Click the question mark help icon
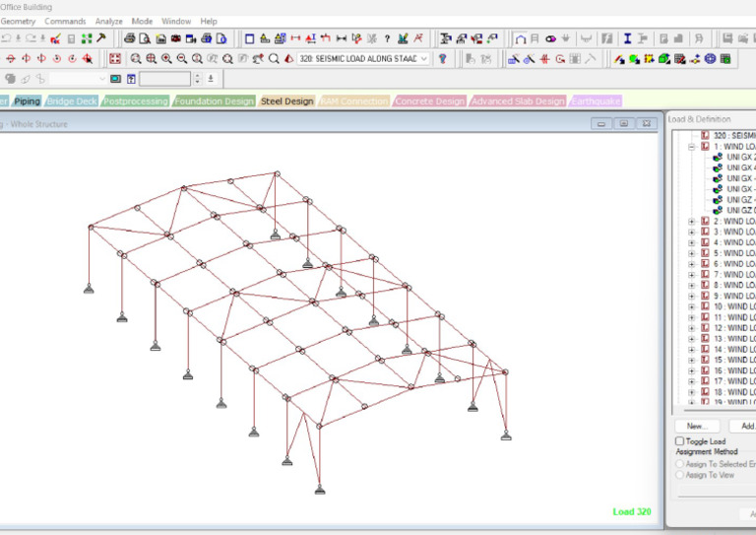756x535 pixels. 387,39
